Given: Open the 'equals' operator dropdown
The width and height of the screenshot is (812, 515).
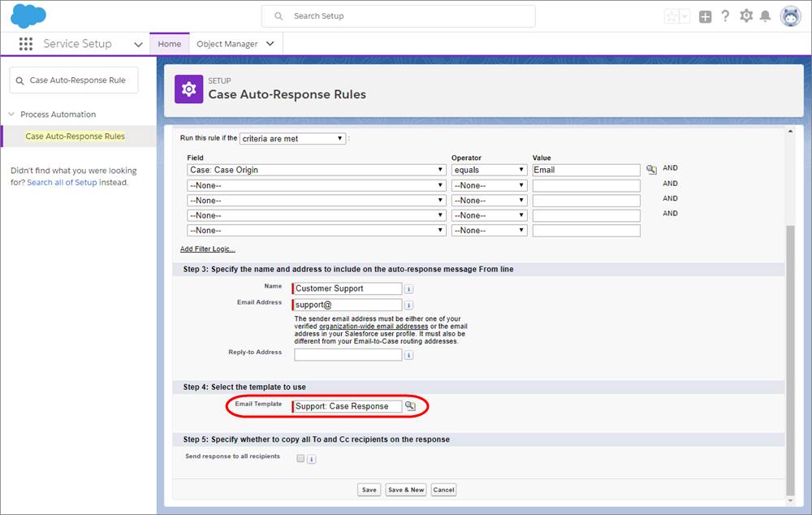Looking at the screenshot, I should pyautogui.click(x=489, y=170).
